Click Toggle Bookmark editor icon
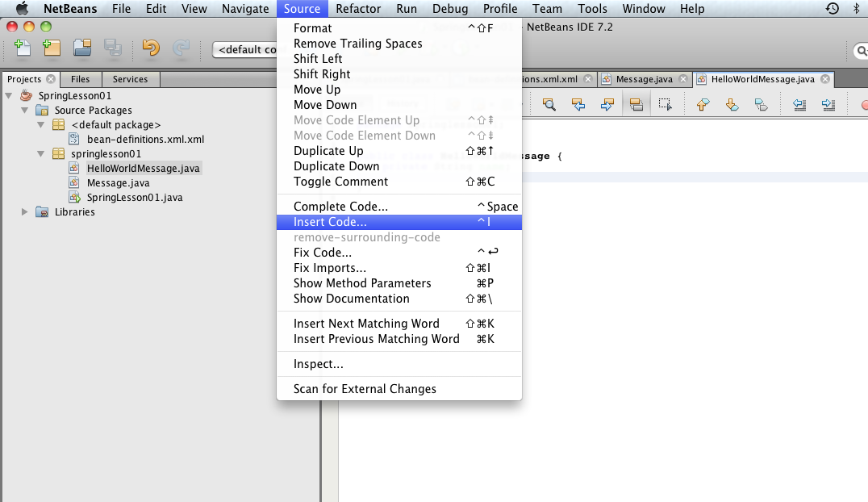868x502 pixels. click(762, 104)
